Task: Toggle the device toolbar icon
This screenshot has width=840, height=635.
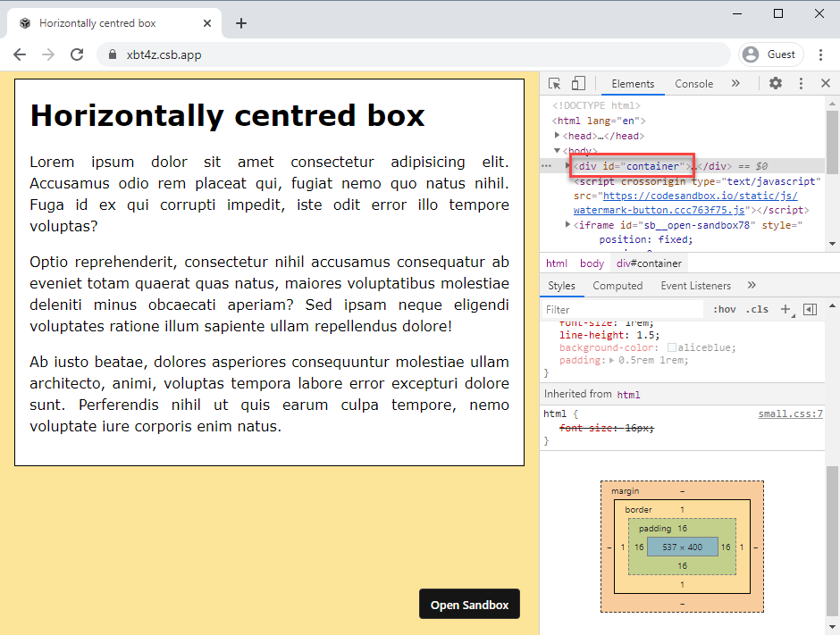Action: point(578,83)
